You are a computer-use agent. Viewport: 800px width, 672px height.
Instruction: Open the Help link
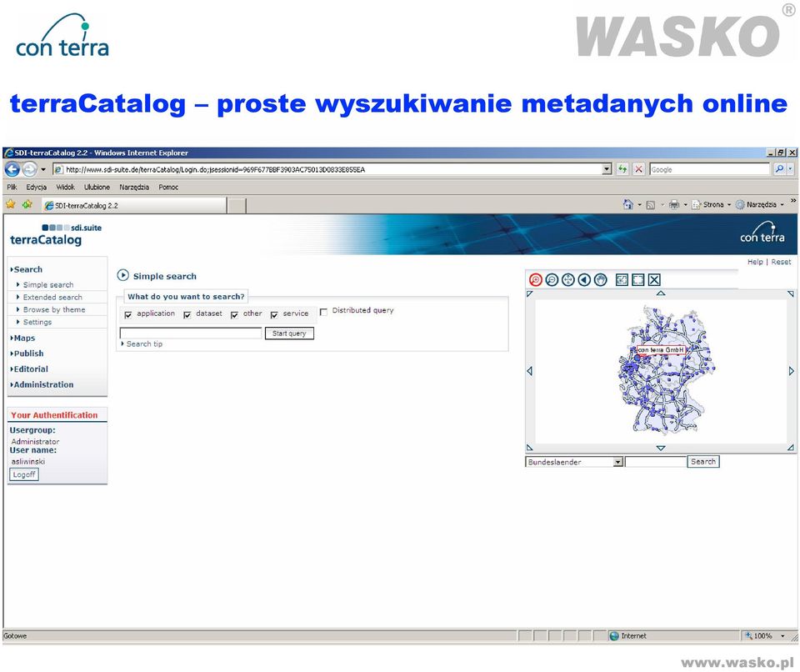[755, 262]
